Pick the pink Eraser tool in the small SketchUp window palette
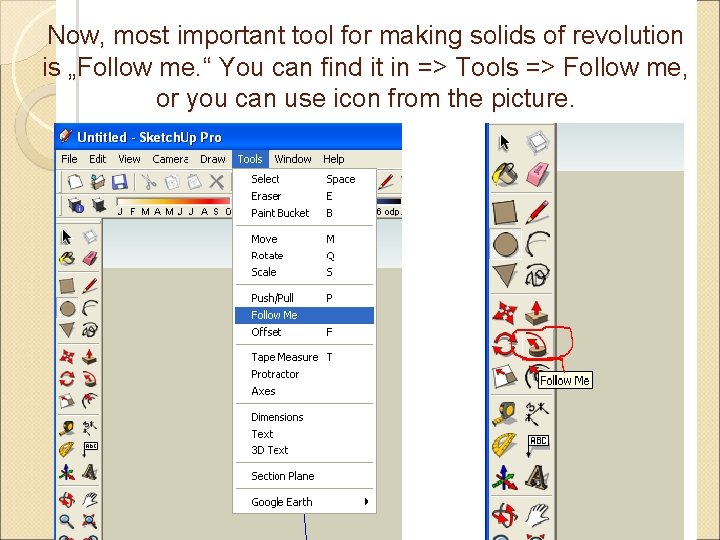Screen dimensions: 720x540 point(90,259)
